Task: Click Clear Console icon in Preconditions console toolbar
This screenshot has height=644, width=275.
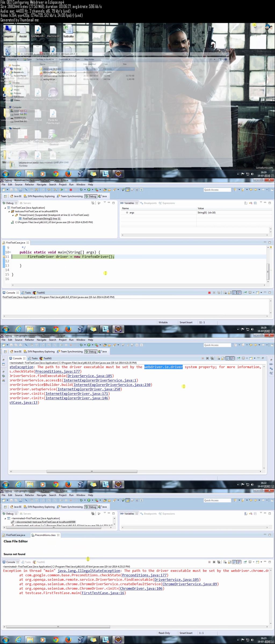Action: tap(225, 562)
